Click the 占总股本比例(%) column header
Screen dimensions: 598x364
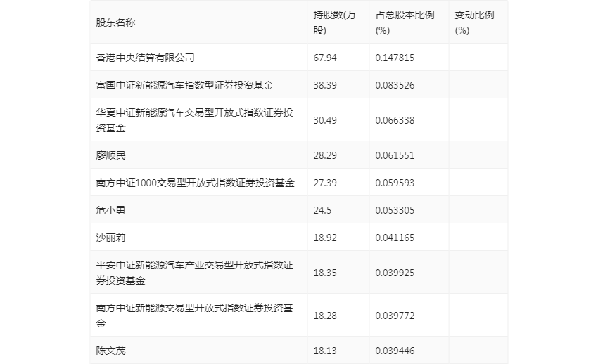pos(405,22)
